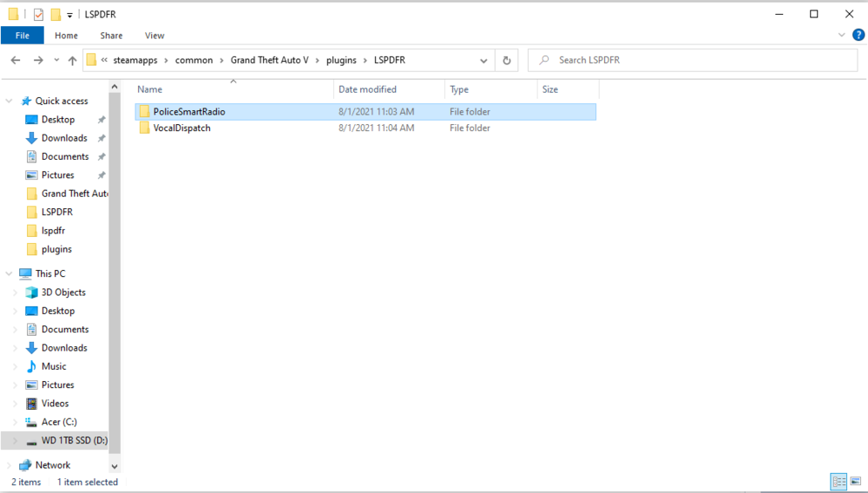Open recent locations dropdown arrow
Screen dimensions: 868x493
point(56,60)
